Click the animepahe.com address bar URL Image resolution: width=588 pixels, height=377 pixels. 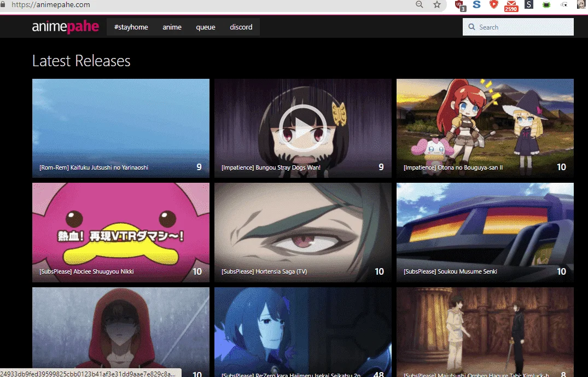pos(51,5)
